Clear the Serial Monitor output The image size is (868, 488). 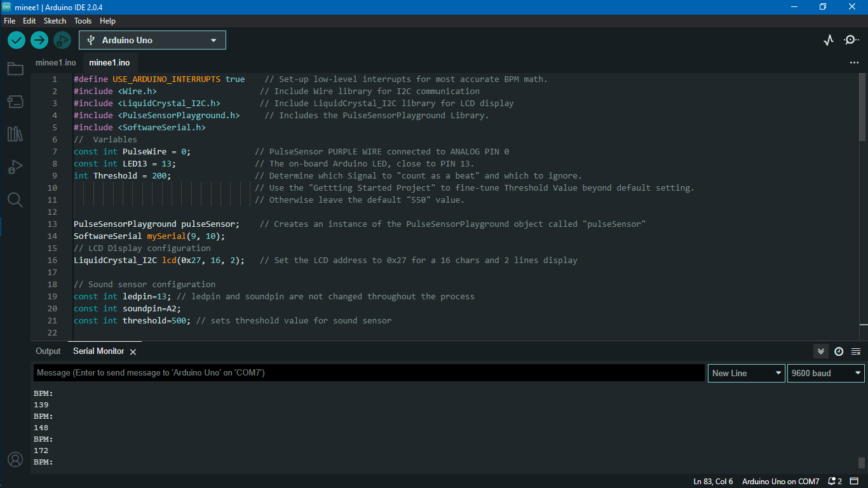854,351
